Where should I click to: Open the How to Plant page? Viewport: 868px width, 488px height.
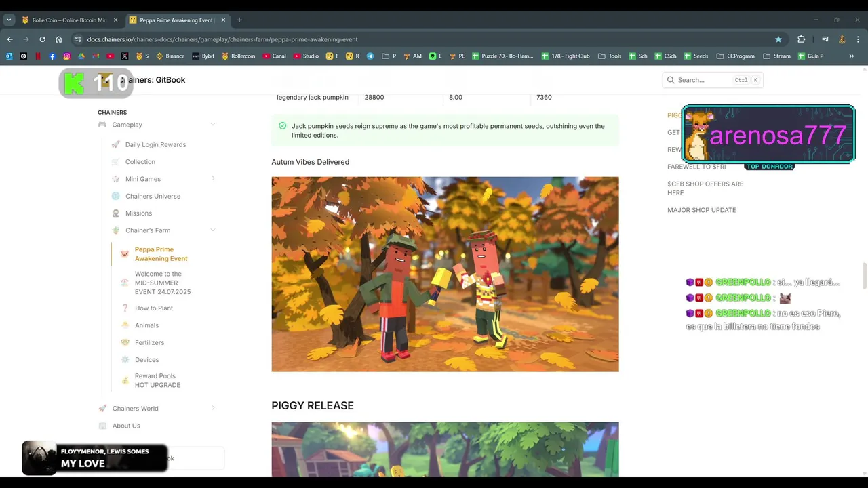(x=154, y=308)
